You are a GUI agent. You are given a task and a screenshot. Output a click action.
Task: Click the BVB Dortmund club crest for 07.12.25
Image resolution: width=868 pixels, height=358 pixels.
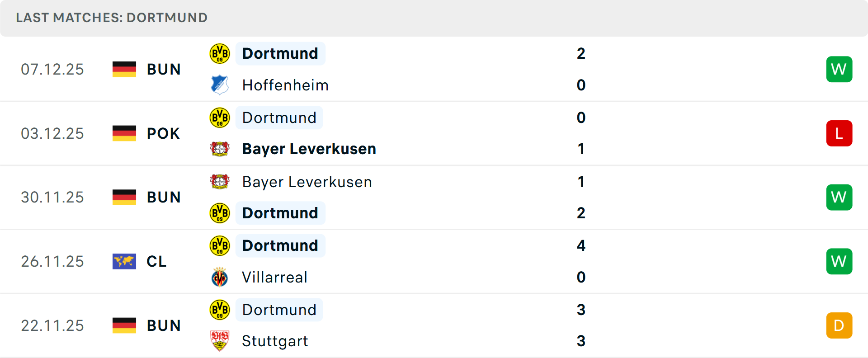220,53
